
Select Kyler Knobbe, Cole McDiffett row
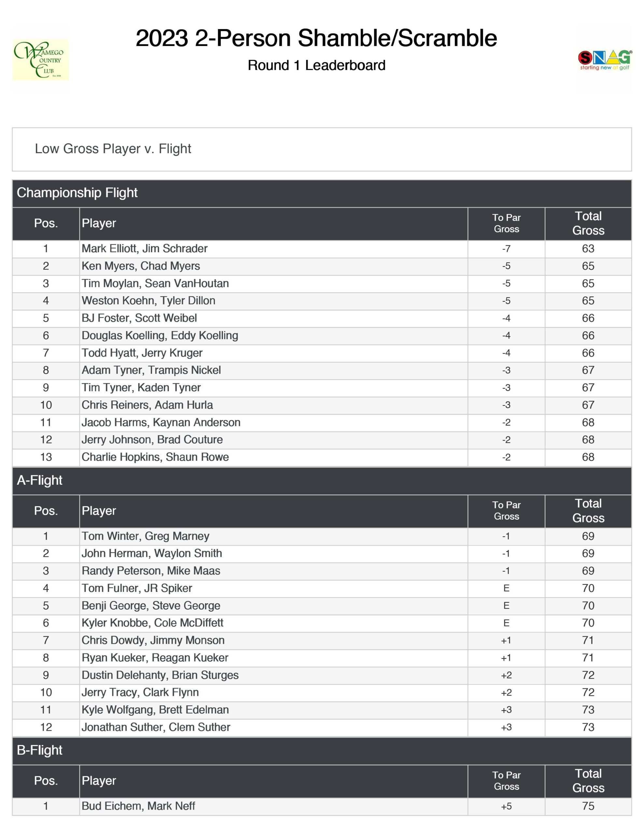[152, 623]
